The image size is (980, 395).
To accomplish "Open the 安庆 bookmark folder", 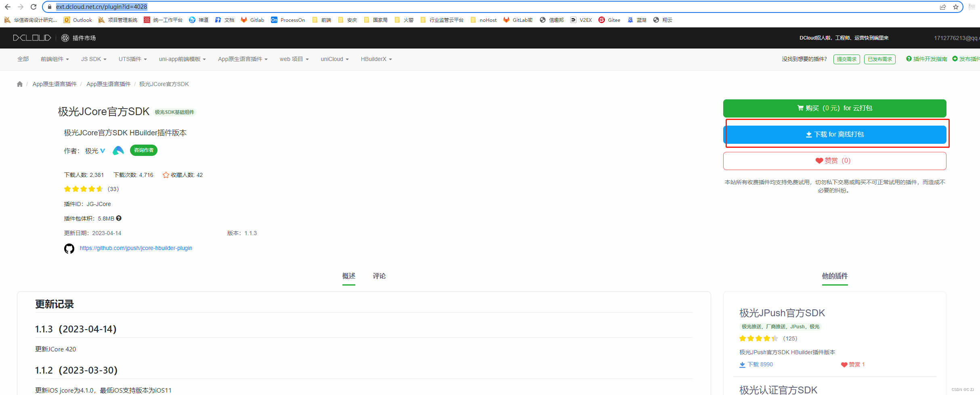I will 347,20.
